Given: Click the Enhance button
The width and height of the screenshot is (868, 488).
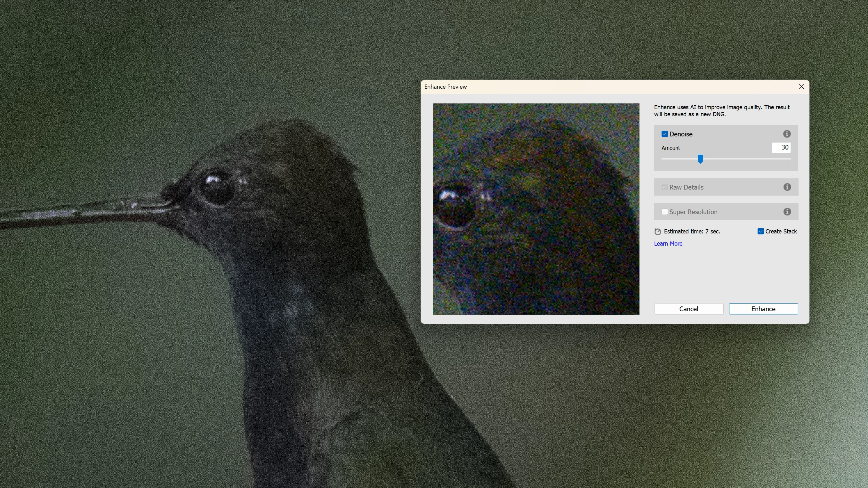Looking at the screenshot, I should point(763,309).
